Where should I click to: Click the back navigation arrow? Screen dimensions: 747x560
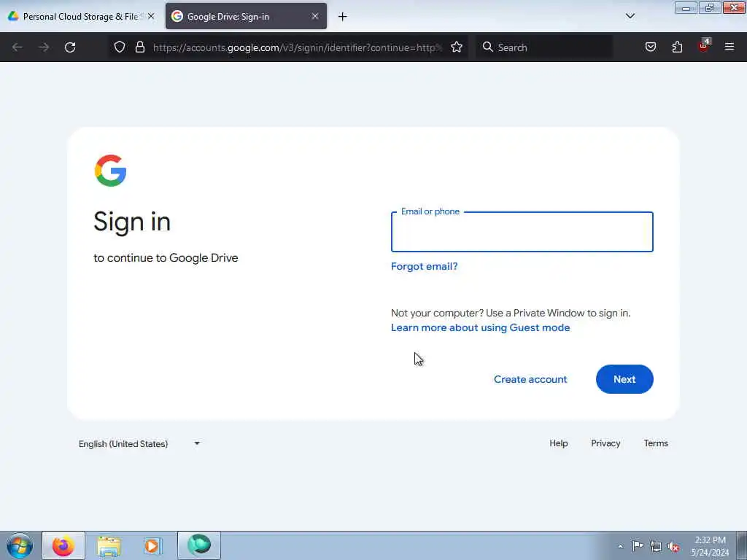tap(18, 47)
